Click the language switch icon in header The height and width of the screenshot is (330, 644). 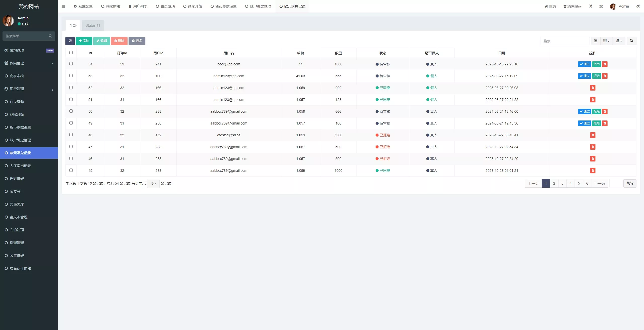click(590, 6)
